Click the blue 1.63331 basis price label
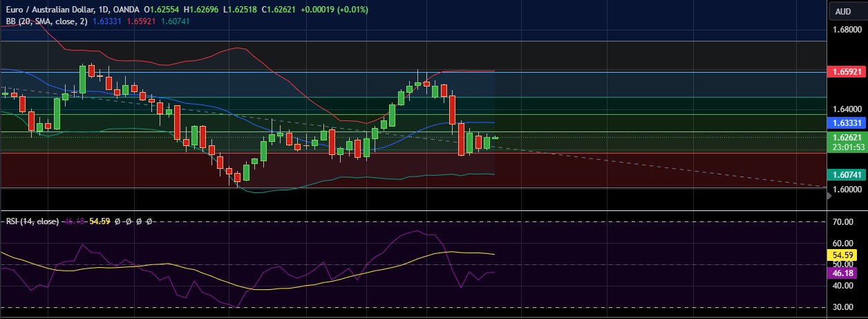Screen dimensions: 868x319 pos(846,122)
